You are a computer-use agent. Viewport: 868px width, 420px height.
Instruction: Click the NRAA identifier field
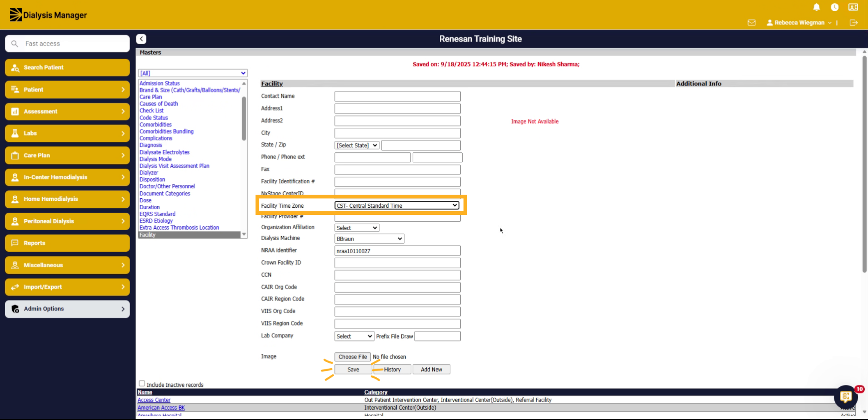(x=397, y=251)
